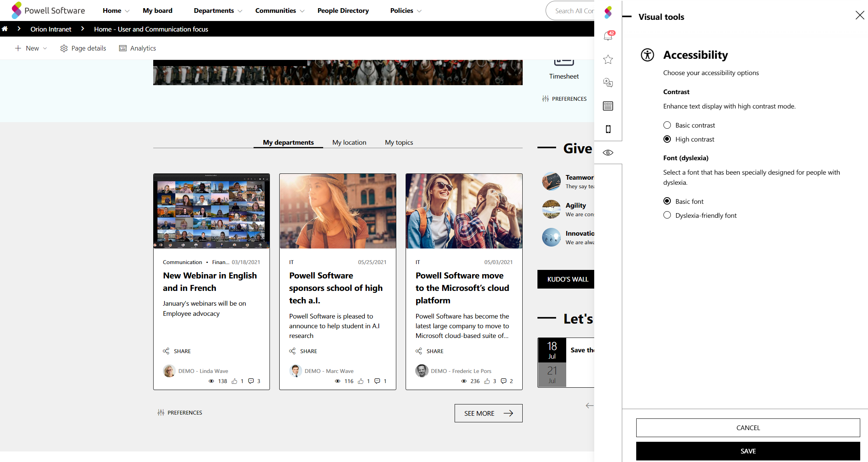This screenshot has width=868, height=462.
Task: Open comments on high tech school article
Action: pyautogui.click(x=377, y=381)
